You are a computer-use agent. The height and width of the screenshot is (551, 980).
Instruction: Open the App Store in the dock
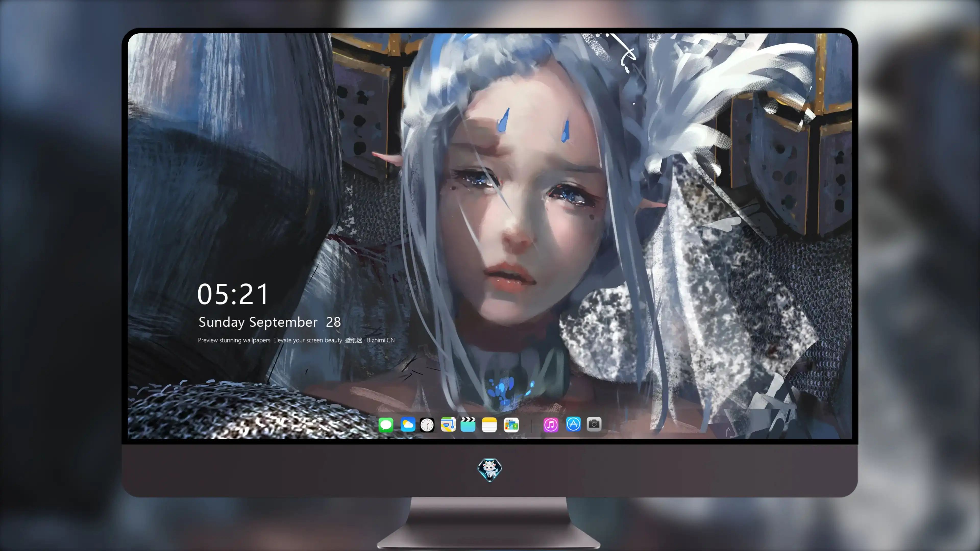(573, 424)
